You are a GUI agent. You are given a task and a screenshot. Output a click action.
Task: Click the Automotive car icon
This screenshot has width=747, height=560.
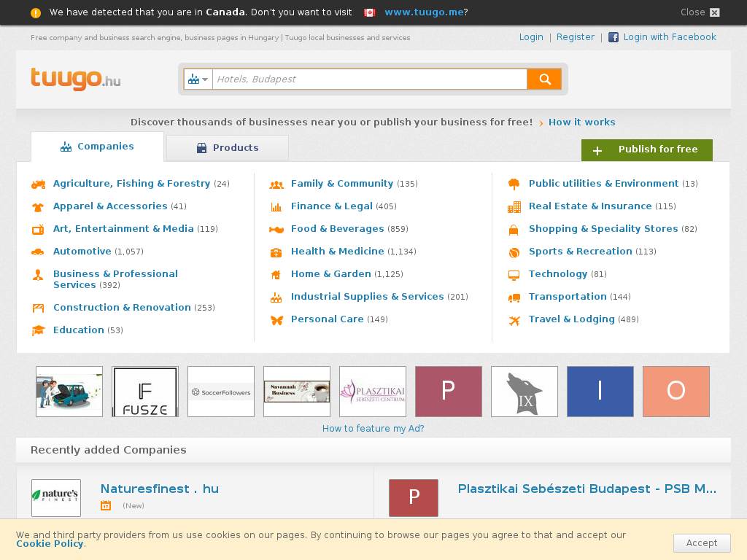tap(38, 252)
